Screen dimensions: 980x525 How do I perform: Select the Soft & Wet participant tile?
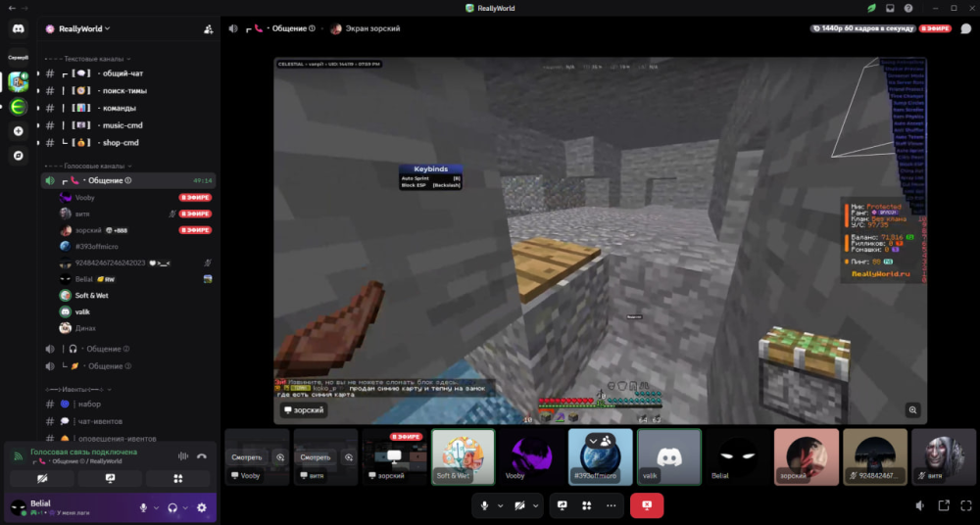pyautogui.click(x=464, y=456)
